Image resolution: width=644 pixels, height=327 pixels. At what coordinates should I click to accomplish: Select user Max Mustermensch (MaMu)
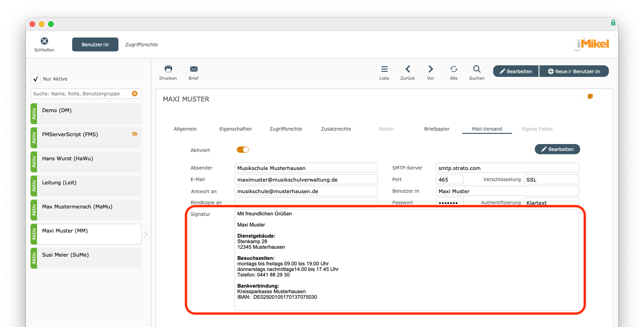click(86, 210)
